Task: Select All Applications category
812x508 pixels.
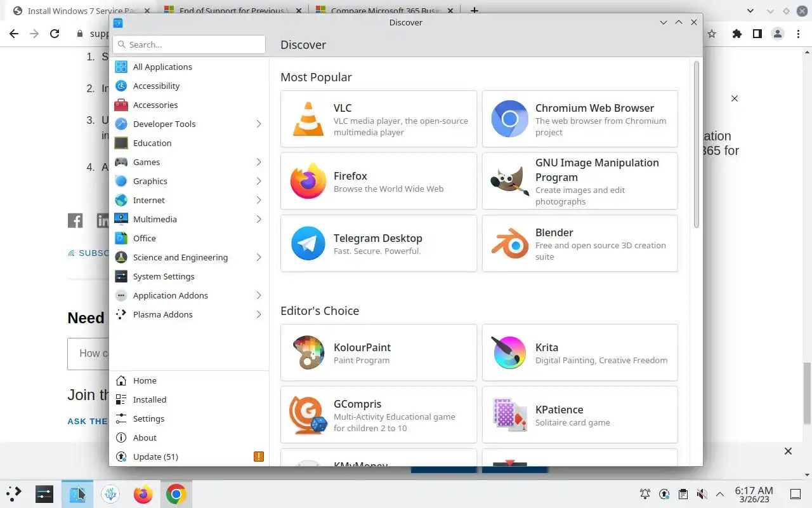Action: (189, 67)
